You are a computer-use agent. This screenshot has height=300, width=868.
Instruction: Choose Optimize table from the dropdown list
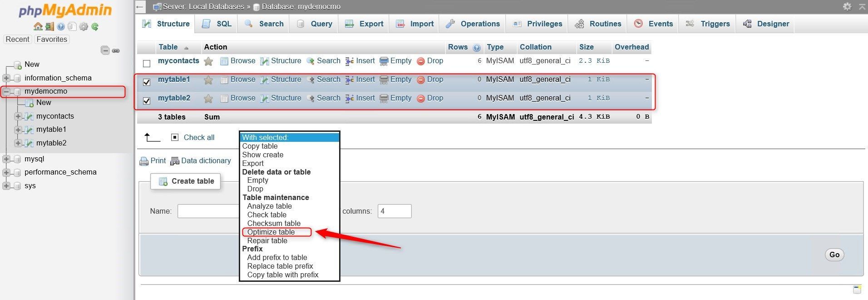tap(271, 232)
